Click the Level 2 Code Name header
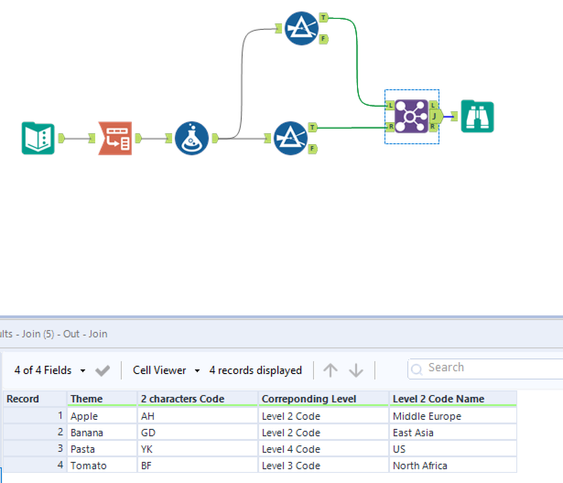Screen dimensions: 563x483 click(453, 399)
